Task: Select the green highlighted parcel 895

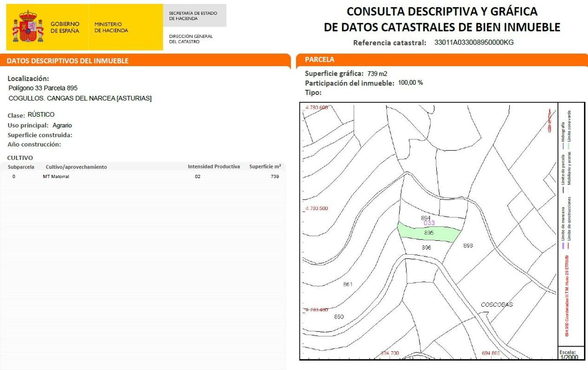Action: (429, 233)
